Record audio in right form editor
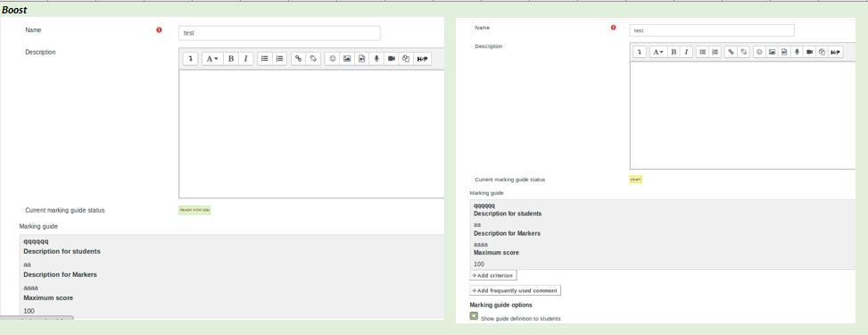868x335 pixels. 798,52
